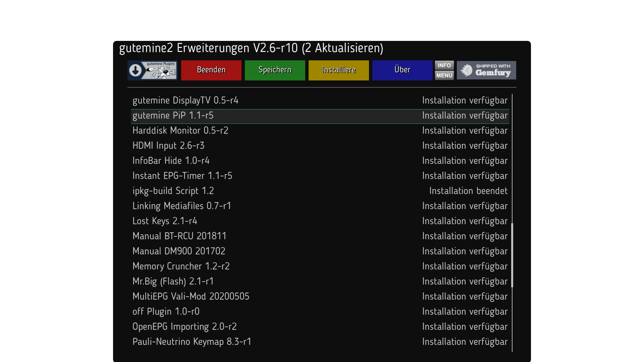Select the off Plugin 1.0-r0 row

pos(320,312)
